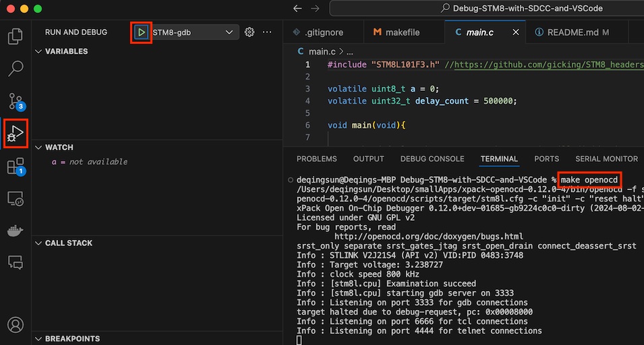
Task: Click the RUN AND DEBUG title
Action: [x=76, y=32]
